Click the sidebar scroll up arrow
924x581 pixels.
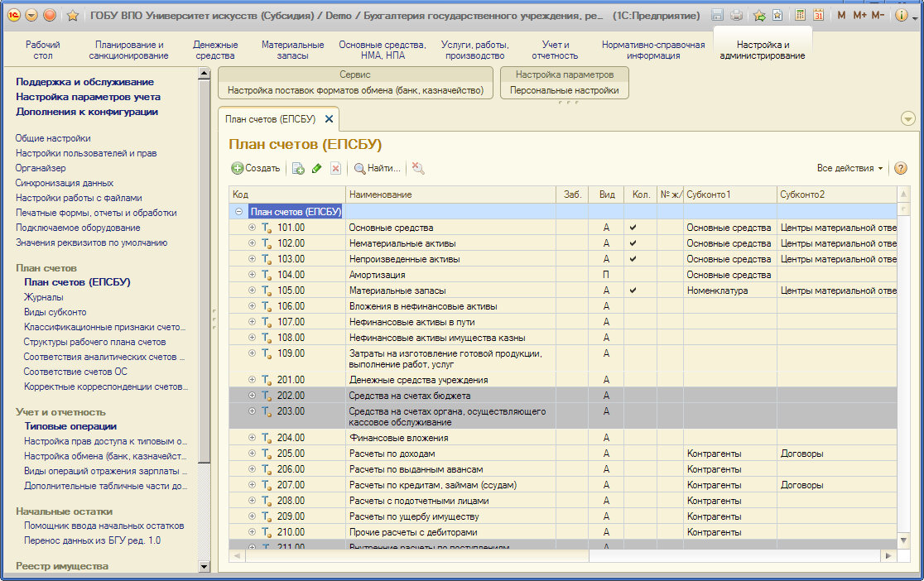click(204, 74)
